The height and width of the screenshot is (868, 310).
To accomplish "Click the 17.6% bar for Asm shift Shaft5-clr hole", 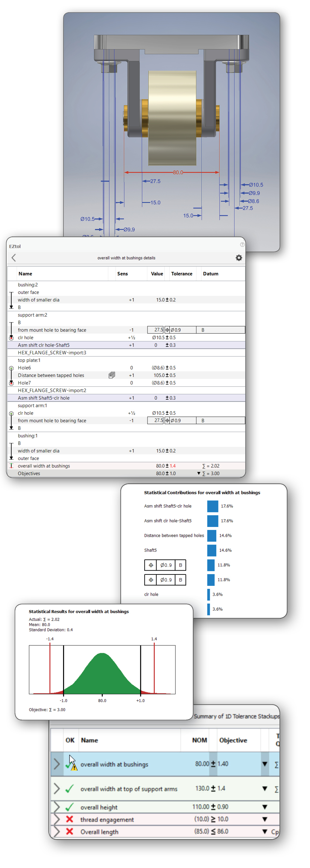I will click(212, 506).
